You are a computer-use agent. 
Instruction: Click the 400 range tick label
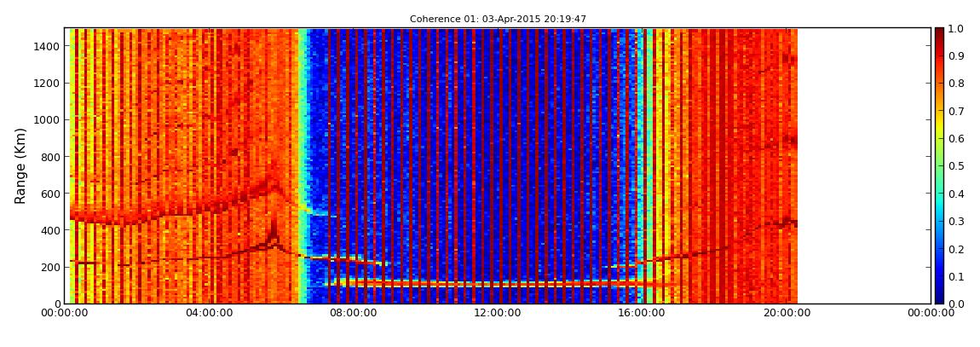click(x=50, y=231)
